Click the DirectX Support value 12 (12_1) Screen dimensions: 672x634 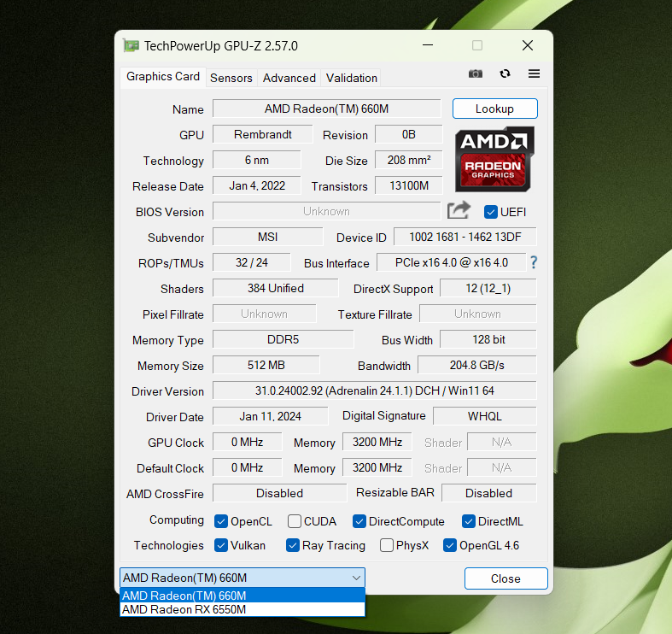488,288
